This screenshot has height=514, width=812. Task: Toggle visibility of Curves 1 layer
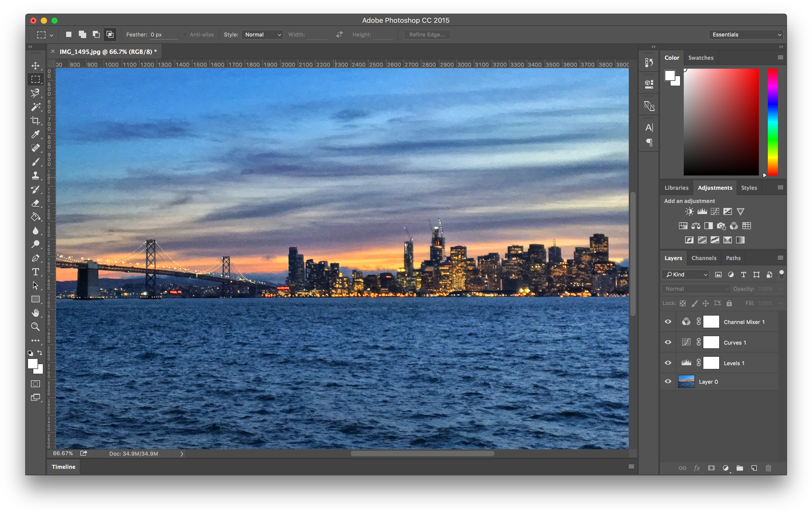coord(668,342)
